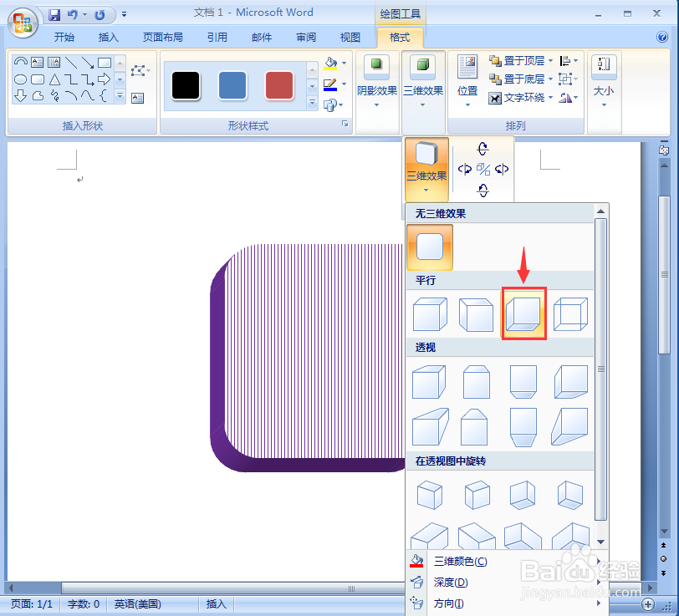Viewport: 679px width, 616px height.
Task: Click the 3D gallery scroll up arrow
Action: click(x=601, y=211)
